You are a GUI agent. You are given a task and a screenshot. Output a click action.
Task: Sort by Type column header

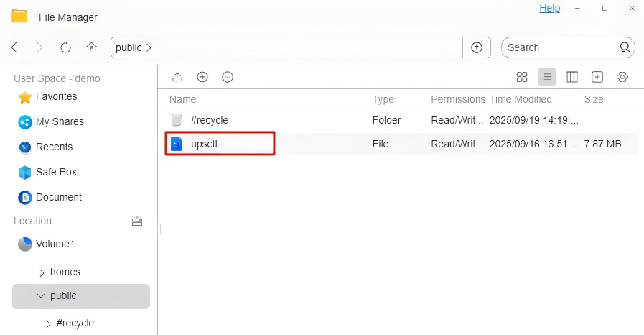(383, 99)
